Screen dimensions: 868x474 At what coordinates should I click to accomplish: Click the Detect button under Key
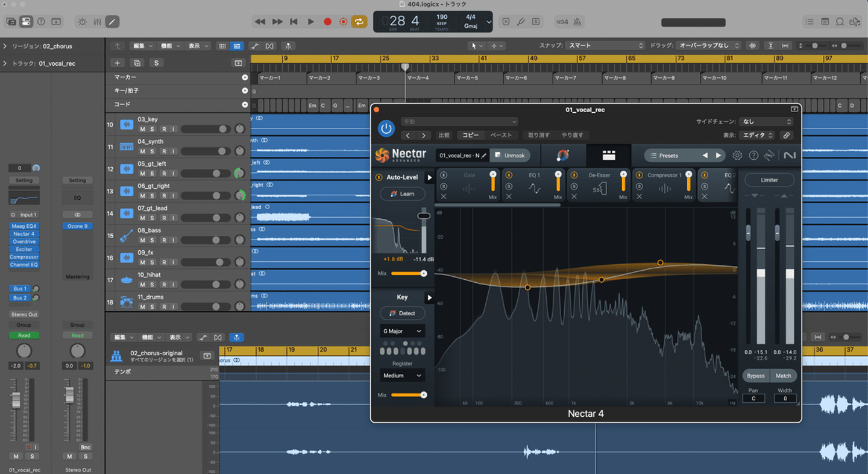click(402, 313)
